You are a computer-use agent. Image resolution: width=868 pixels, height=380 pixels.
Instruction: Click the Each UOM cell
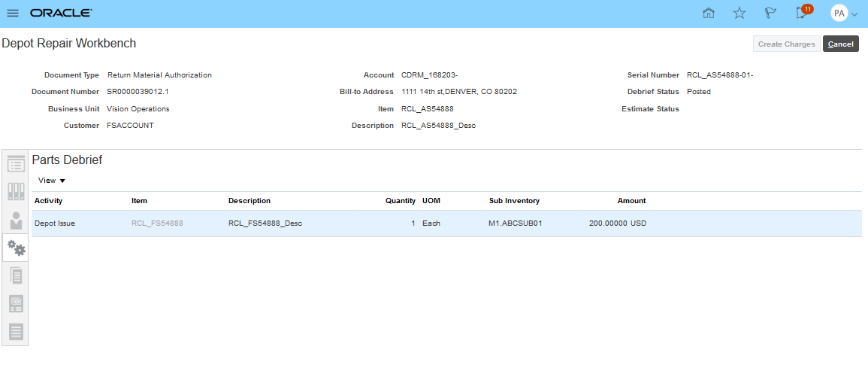431,223
